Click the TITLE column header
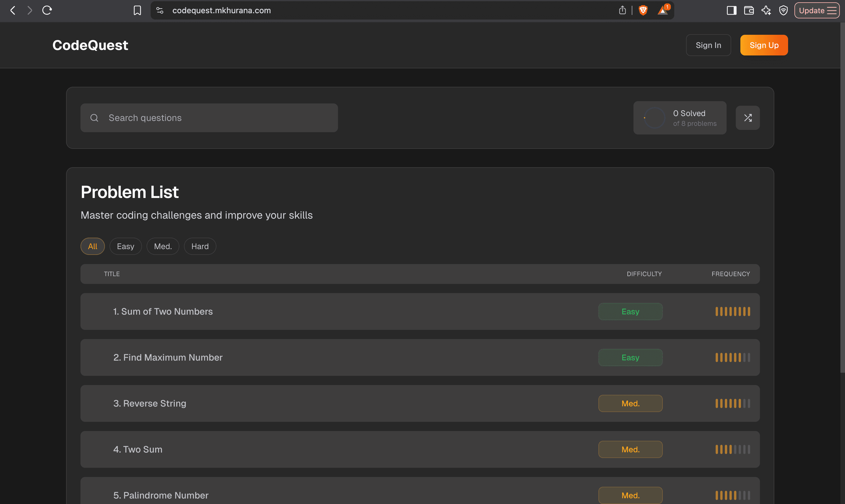845x504 pixels. tap(112, 274)
